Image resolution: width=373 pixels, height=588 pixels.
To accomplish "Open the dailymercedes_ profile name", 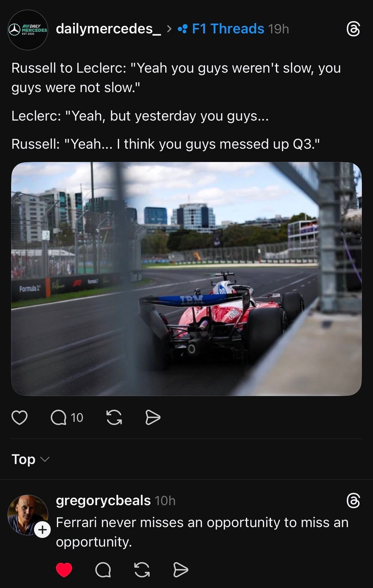I will (108, 29).
